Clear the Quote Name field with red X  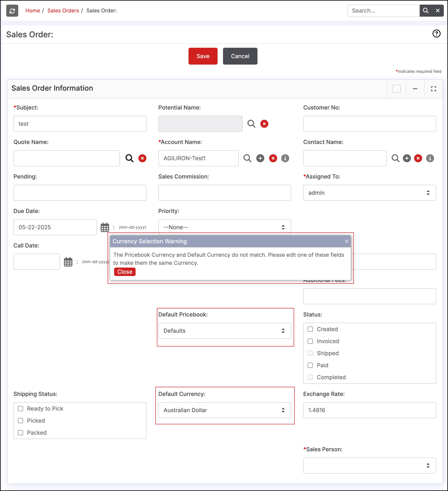[142, 158]
